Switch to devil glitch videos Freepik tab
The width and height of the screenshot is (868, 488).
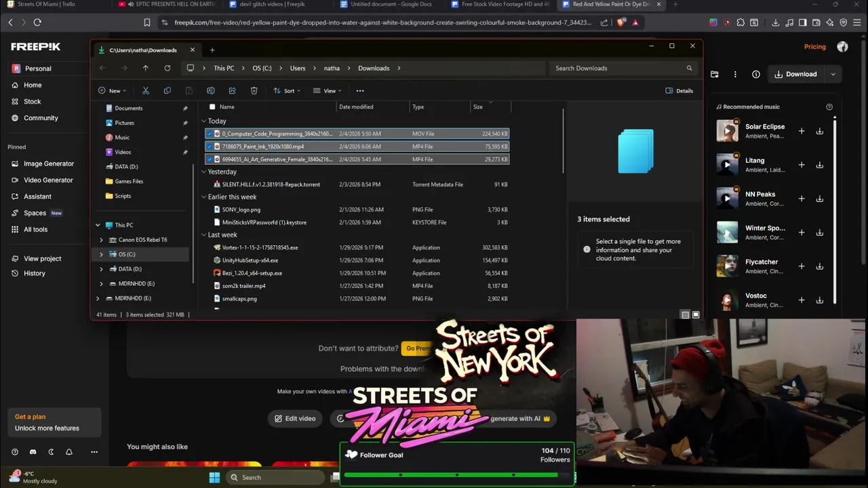pyautogui.click(x=273, y=4)
